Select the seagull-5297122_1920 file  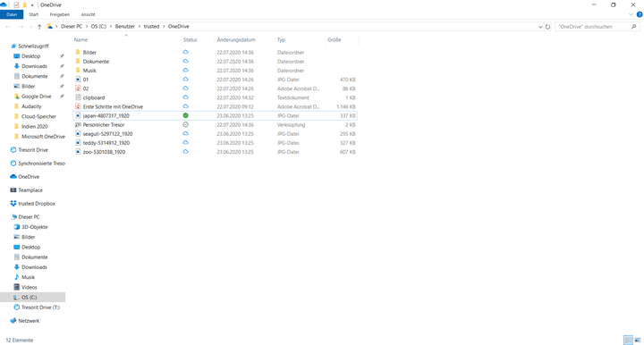pos(107,134)
